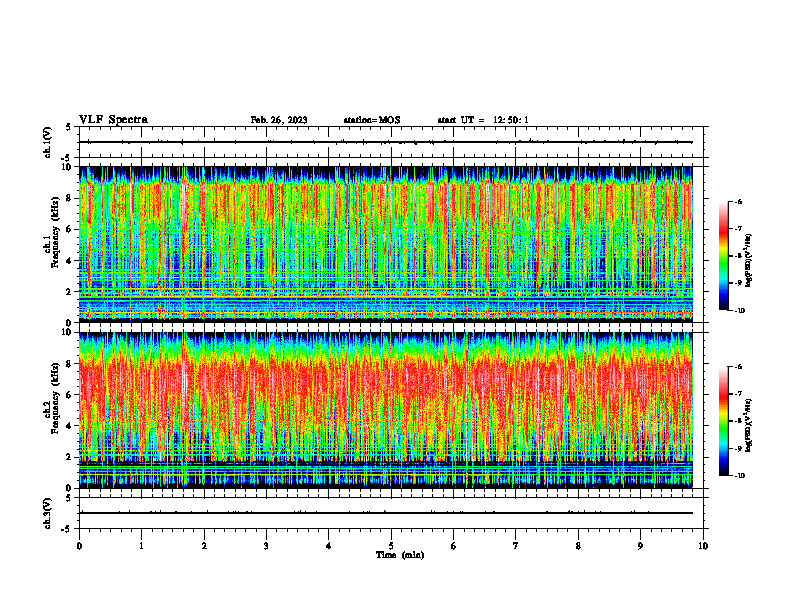Click the "-10" label on ch.2 color bar
This screenshot has height=612, width=792.
739,476
